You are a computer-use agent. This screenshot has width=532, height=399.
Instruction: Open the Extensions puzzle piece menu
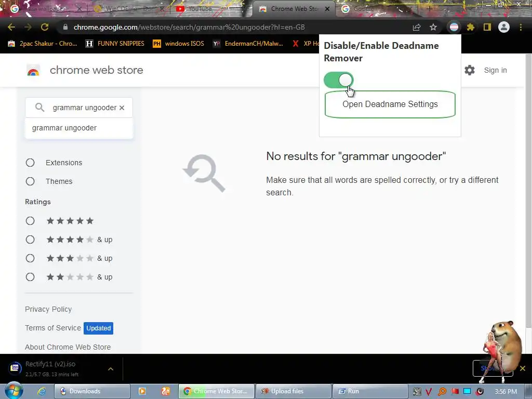[470, 27]
